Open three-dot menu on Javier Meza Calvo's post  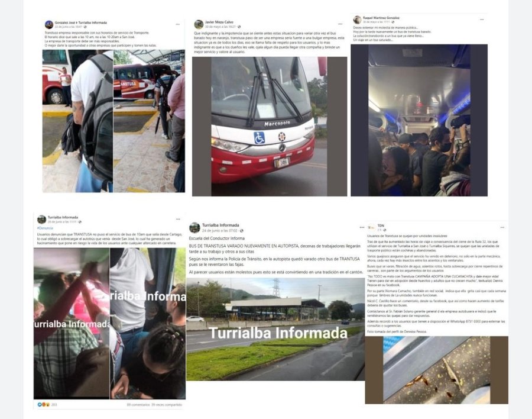[x=340, y=24]
